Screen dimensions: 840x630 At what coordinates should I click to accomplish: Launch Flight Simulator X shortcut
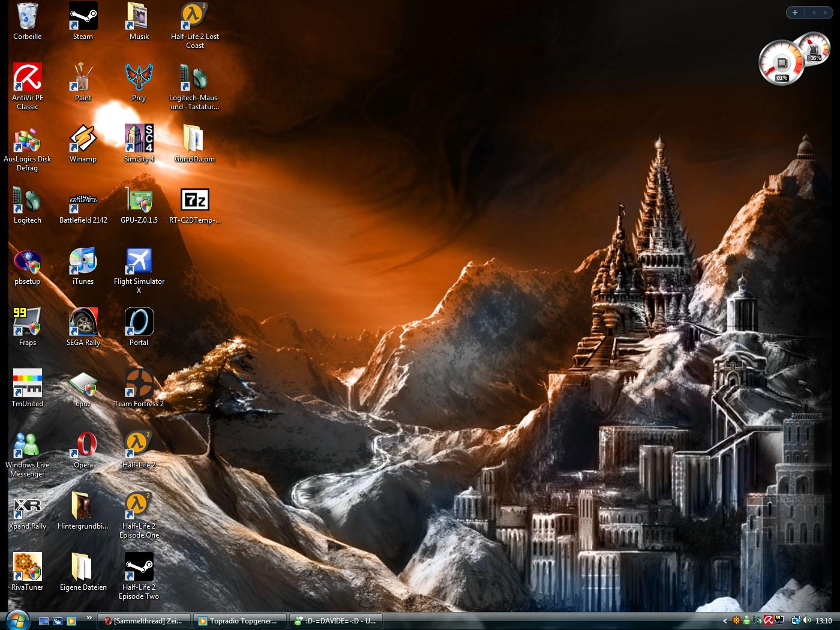139,271
